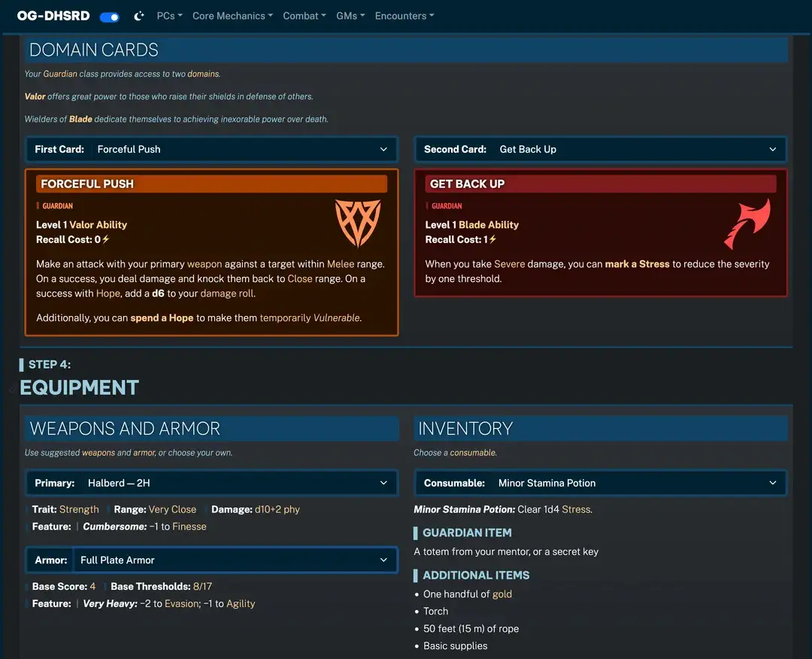Toggle the blue switch beside OG-DHSRD
Screen dimensions: 812x659
(110, 17)
